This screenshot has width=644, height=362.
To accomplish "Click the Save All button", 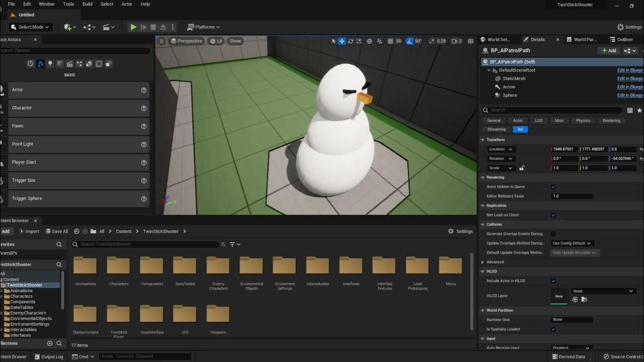I will click(x=57, y=231).
